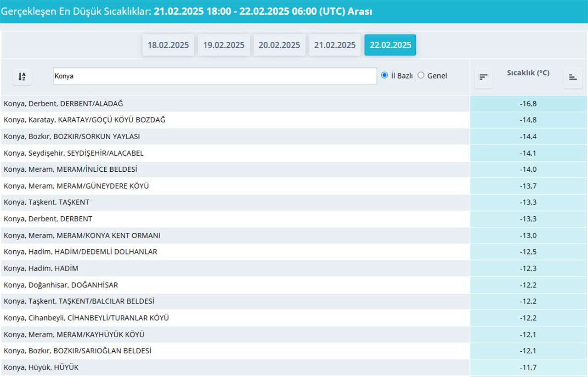The width and height of the screenshot is (588, 377).
Task: Select the CİHANBEYLİ/TURANLAR KÖYÜ row
Action: click(x=86, y=318)
